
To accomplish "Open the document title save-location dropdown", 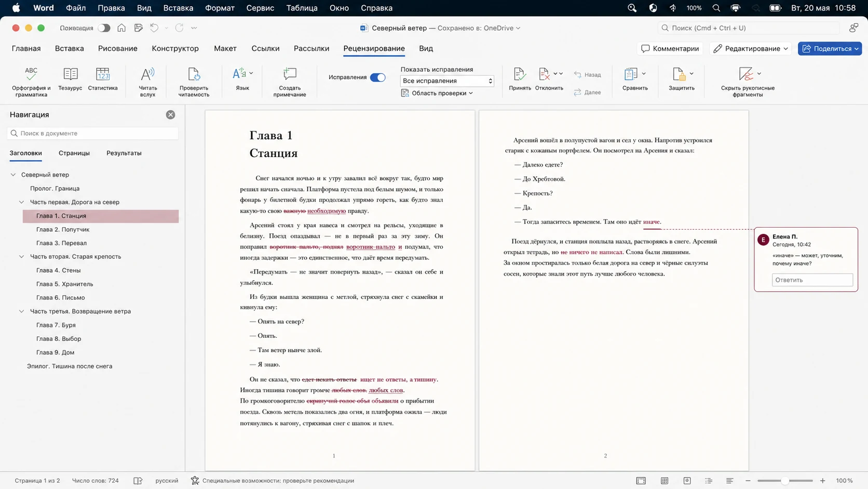I will [518, 28].
